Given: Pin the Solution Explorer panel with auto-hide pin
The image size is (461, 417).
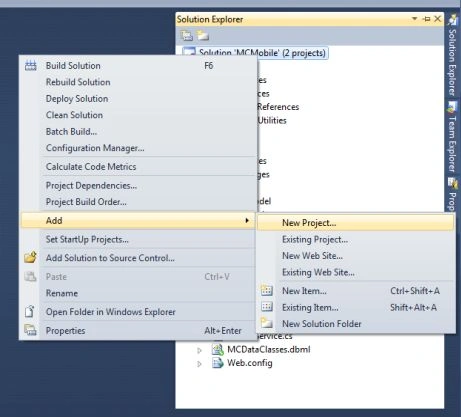Looking at the screenshot, I should [x=426, y=19].
